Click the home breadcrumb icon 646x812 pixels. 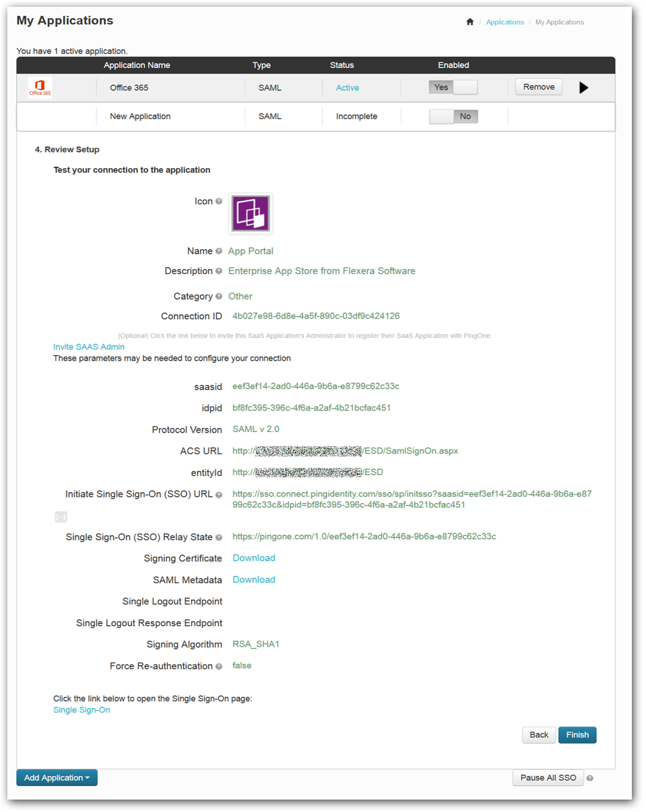click(x=470, y=22)
